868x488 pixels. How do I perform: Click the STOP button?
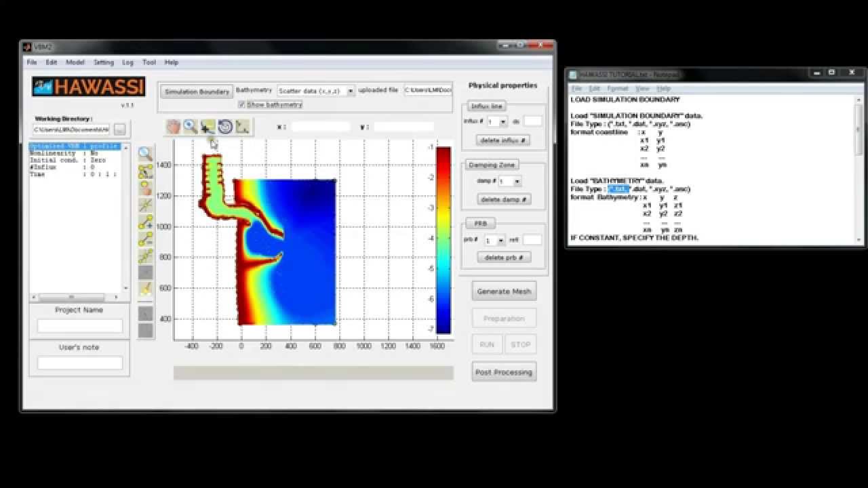pyautogui.click(x=521, y=344)
